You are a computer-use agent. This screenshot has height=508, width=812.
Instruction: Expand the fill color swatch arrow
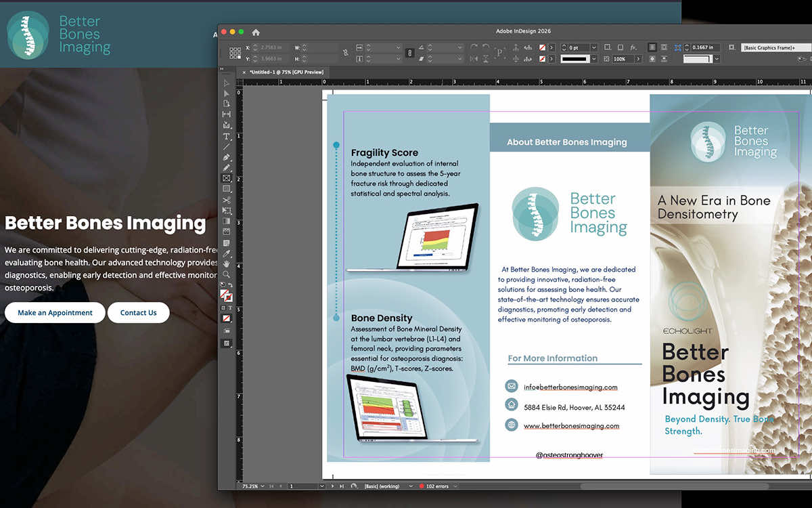(551, 47)
